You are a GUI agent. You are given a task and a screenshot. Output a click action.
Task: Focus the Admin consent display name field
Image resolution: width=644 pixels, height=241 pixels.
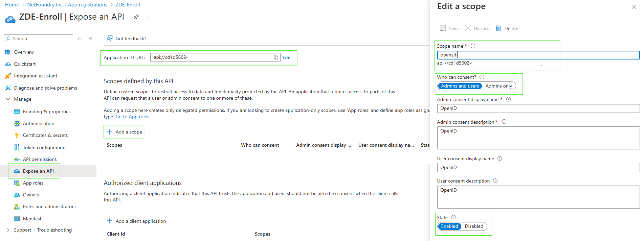pos(538,109)
